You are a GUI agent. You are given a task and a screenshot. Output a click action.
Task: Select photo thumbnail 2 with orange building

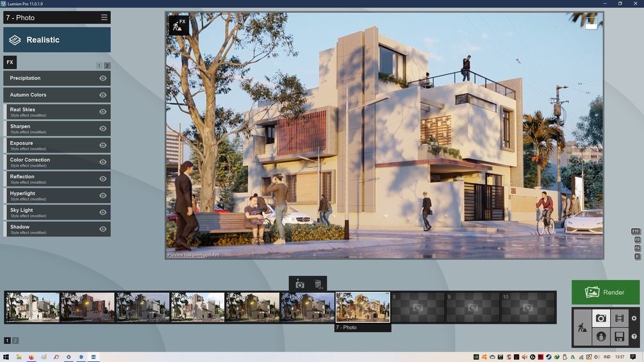(x=88, y=307)
